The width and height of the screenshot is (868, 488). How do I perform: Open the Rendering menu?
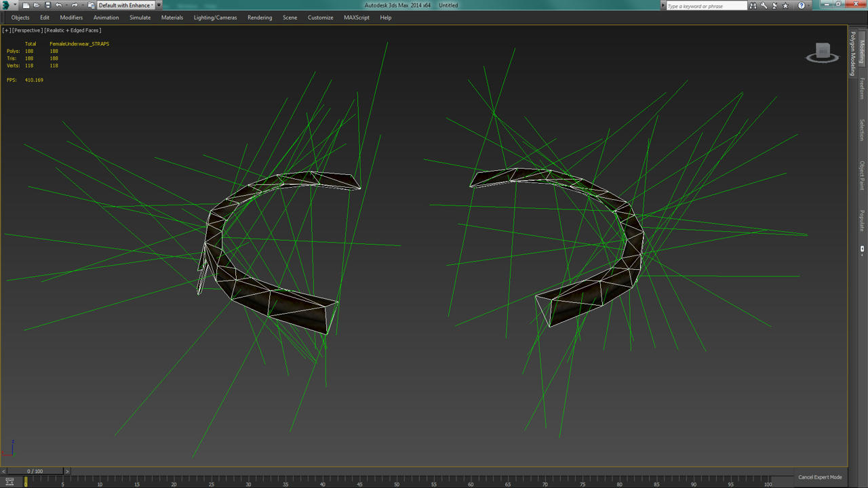click(x=260, y=18)
